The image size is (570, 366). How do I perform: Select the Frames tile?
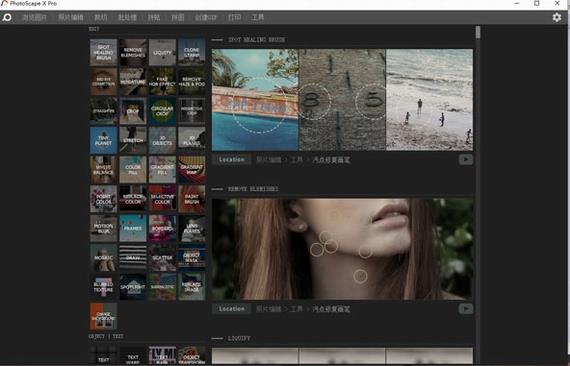[x=133, y=228]
